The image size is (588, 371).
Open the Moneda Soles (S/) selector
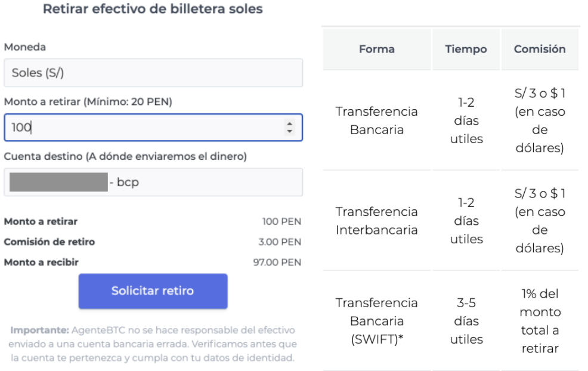(x=153, y=73)
